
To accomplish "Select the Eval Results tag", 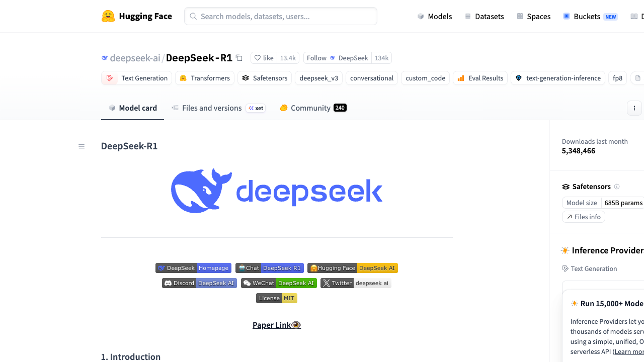I will tap(480, 78).
